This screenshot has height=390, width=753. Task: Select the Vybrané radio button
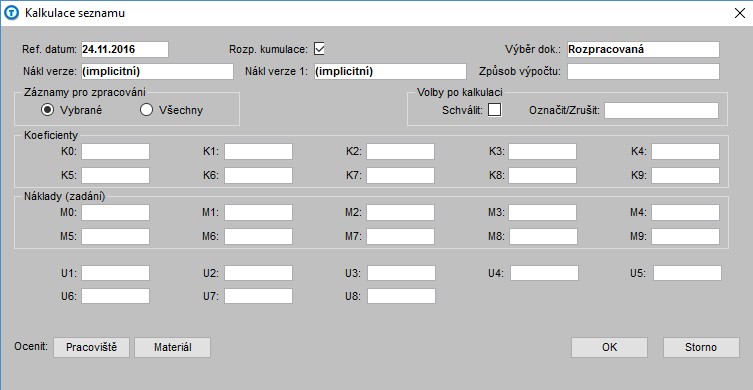point(47,110)
